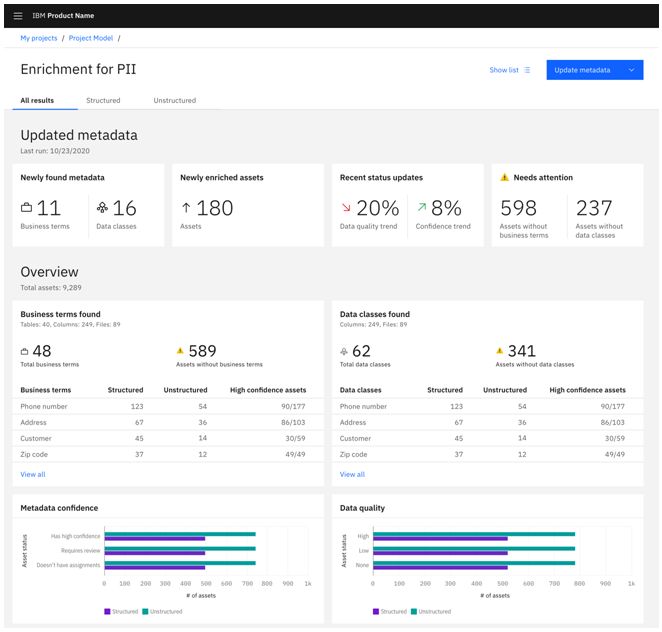Image resolution: width=662 pixels, height=632 pixels.
Task: Switch to the Unstructured tab
Action: [174, 100]
